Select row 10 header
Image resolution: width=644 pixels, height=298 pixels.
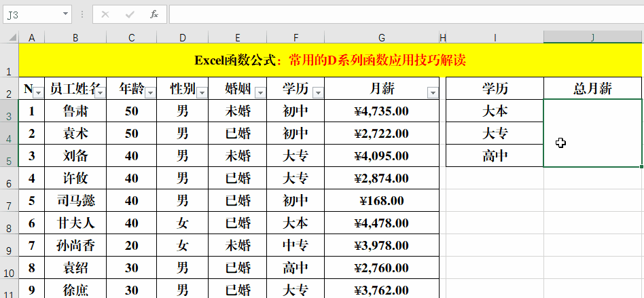click(9, 267)
